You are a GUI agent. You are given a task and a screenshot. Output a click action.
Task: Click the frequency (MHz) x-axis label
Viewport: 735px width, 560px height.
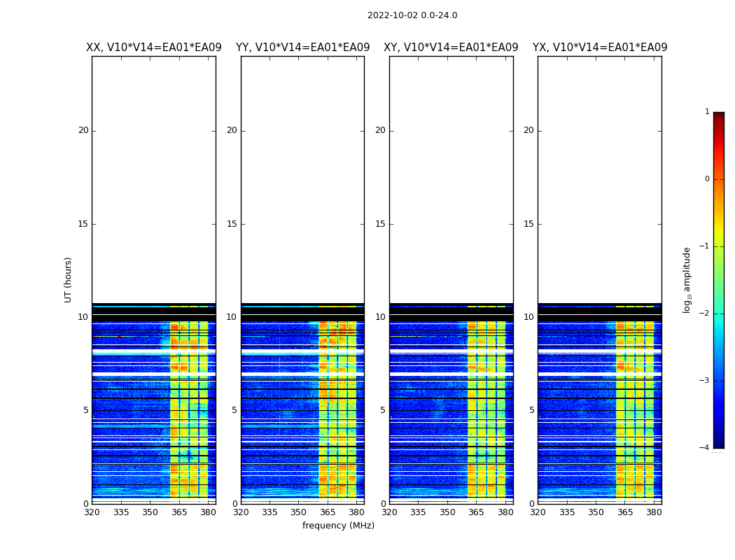tap(338, 526)
